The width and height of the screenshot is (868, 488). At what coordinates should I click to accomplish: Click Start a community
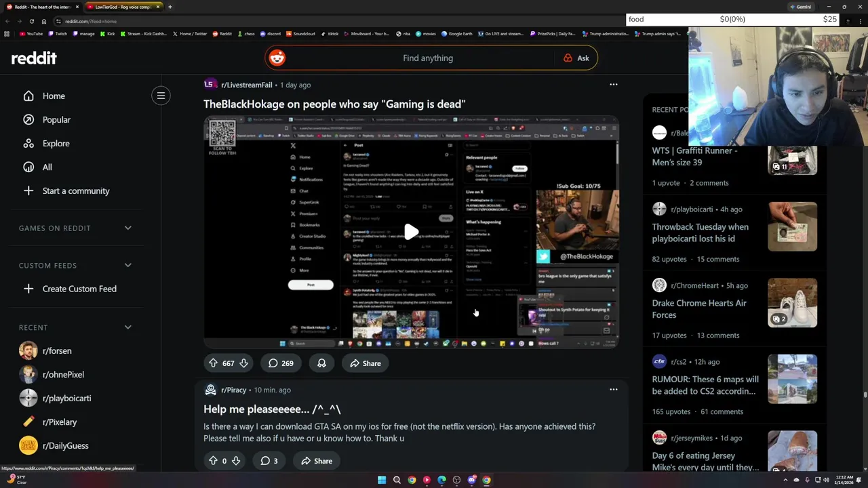coord(75,191)
